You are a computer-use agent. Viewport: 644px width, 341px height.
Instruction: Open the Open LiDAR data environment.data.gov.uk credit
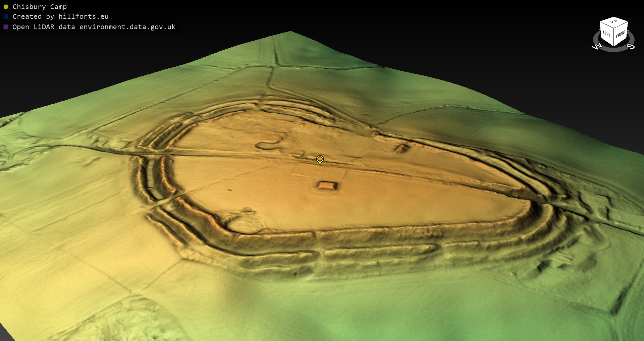click(x=94, y=27)
